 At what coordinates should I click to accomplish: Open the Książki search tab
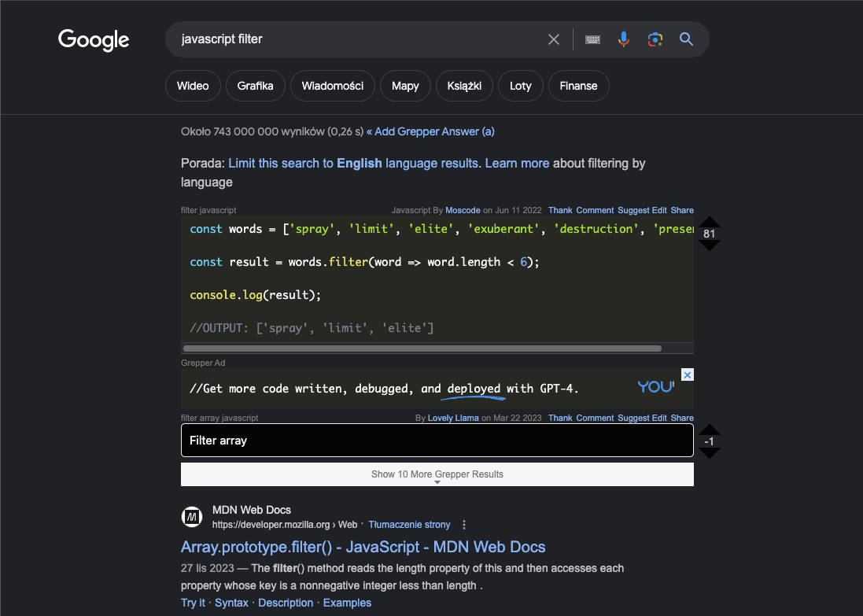464,86
